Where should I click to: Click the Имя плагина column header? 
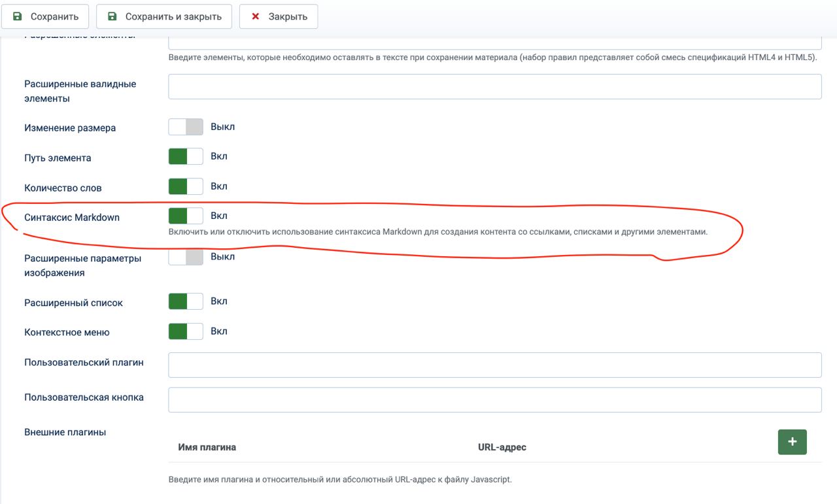(207, 447)
